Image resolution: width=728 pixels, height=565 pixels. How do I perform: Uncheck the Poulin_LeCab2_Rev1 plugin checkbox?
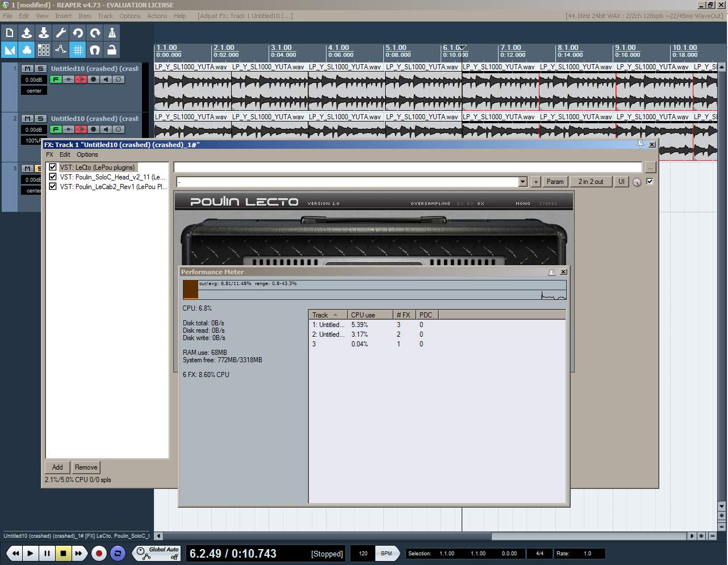[x=53, y=186]
